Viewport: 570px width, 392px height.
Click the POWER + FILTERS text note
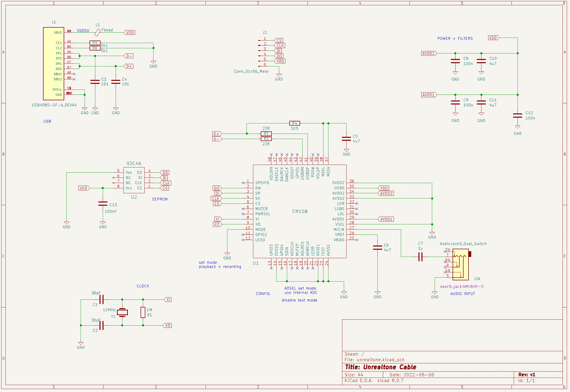455,39
